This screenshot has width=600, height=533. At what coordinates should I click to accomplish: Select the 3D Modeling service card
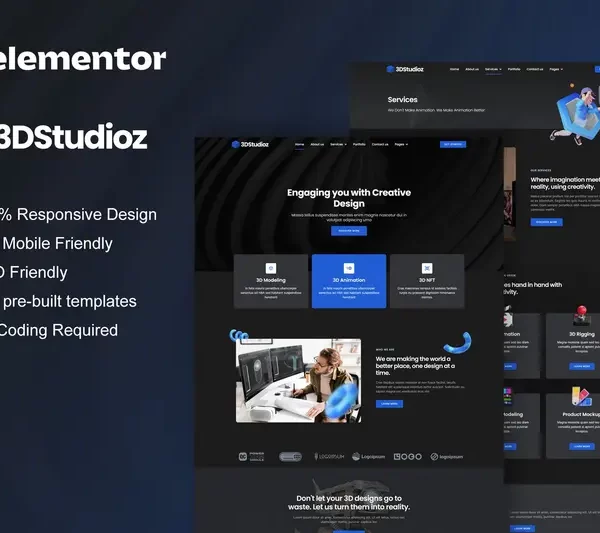(271, 281)
